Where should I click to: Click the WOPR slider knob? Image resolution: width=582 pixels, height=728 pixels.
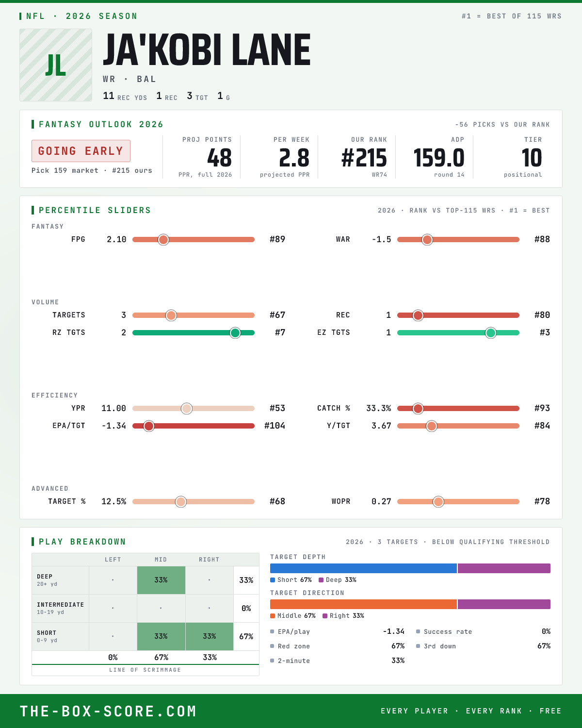(x=438, y=501)
